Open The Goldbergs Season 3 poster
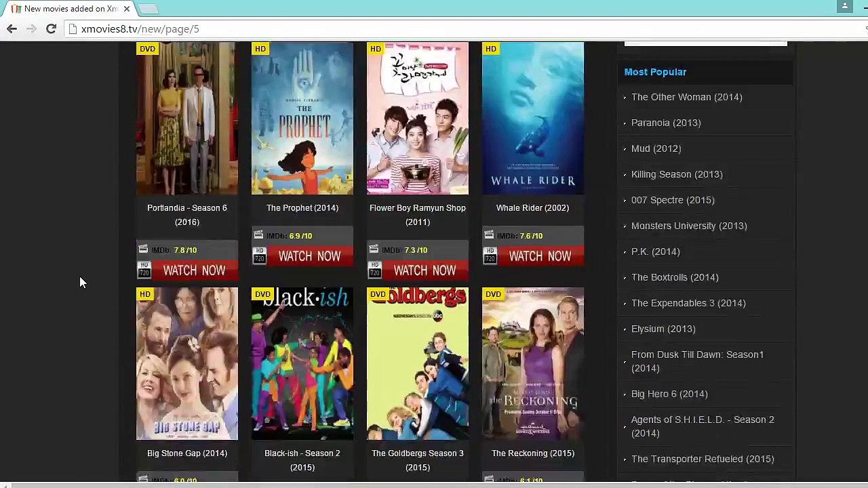Screen dimensions: 868x488 tap(418, 364)
